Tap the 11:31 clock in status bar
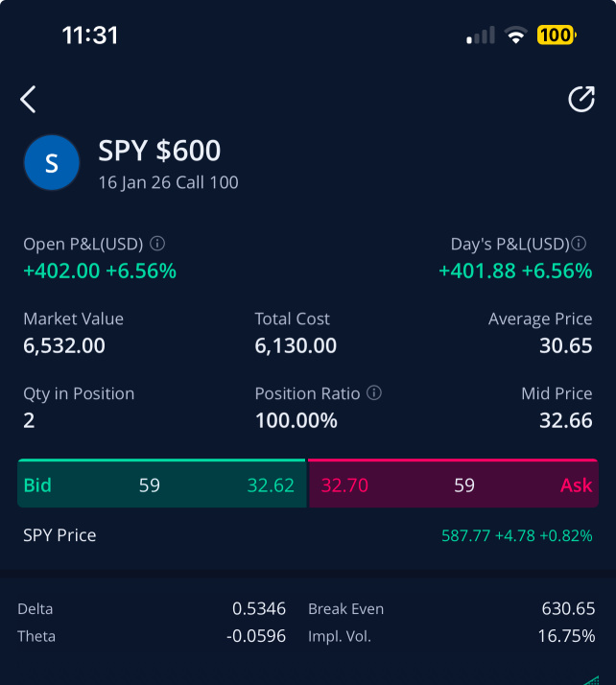Viewport: 616px width, 685px height. pos(90,35)
